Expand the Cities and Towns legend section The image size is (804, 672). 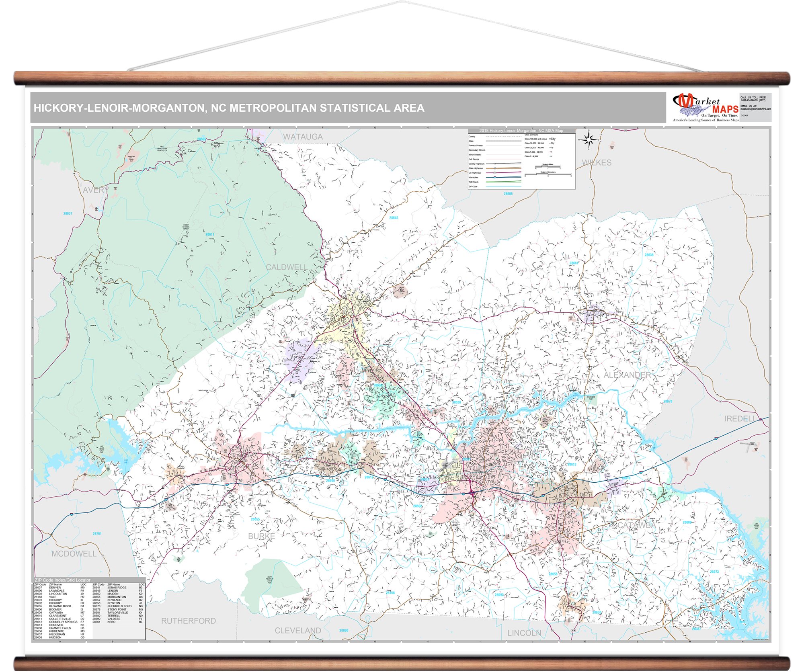[x=531, y=135]
